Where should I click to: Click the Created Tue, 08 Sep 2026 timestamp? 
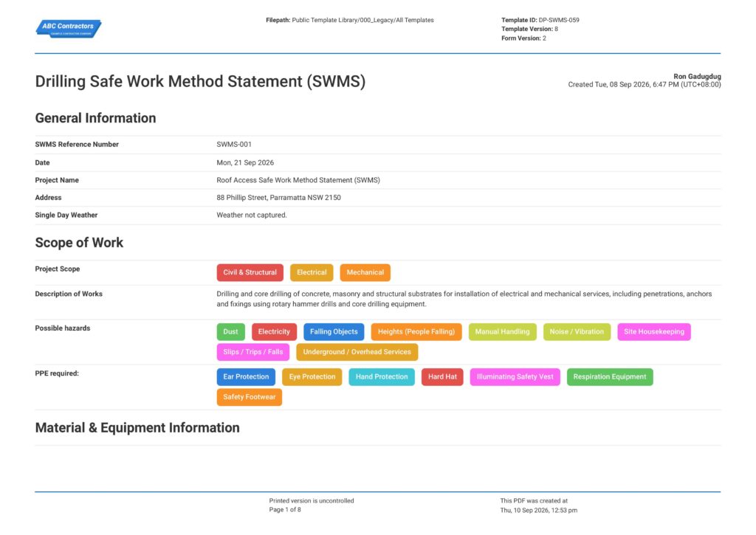click(x=645, y=84)
